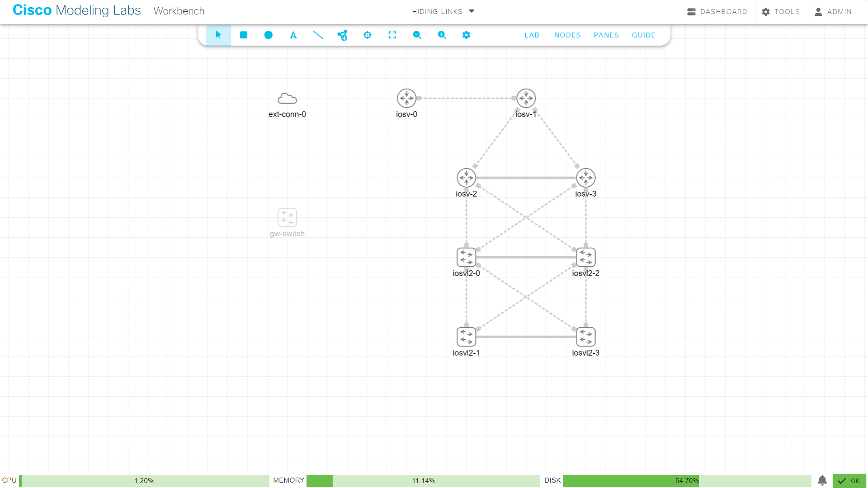Select the rectangle annotation tool
The width and height of the screenshot is (868, 488).
tap(243, 35)
